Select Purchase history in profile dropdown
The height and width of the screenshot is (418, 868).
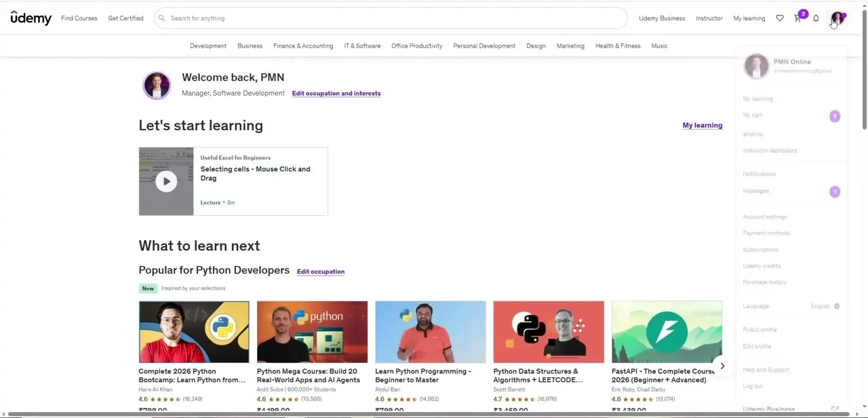764,282
